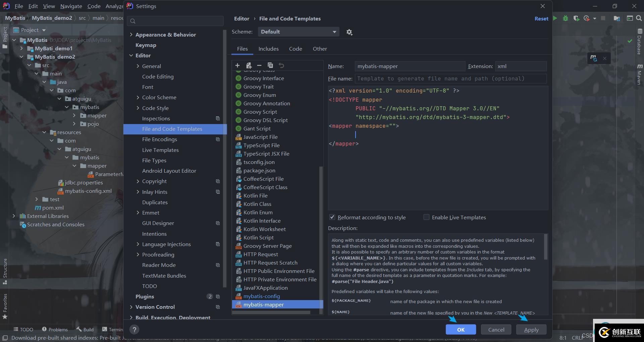Click the Copy Template icon
The height and width of the screenshot is (342, 644).
pos(270,65)
